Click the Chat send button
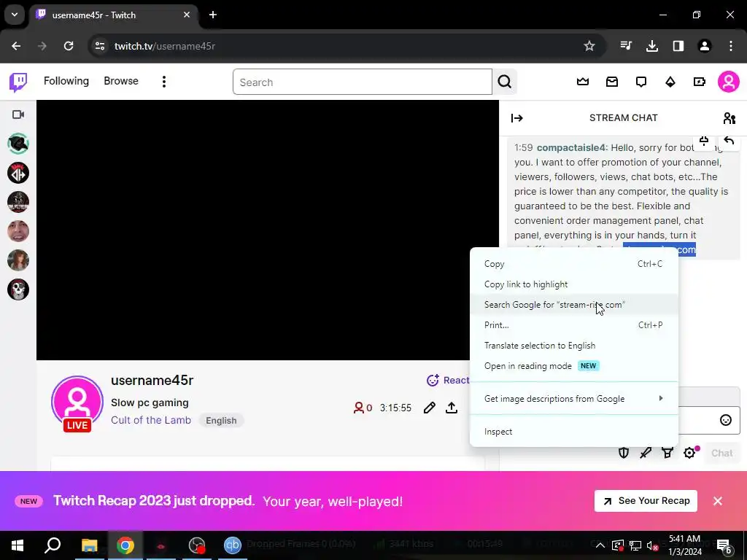Screen dimensions: 747x560 pyautogui.click(x=721, y=453)
